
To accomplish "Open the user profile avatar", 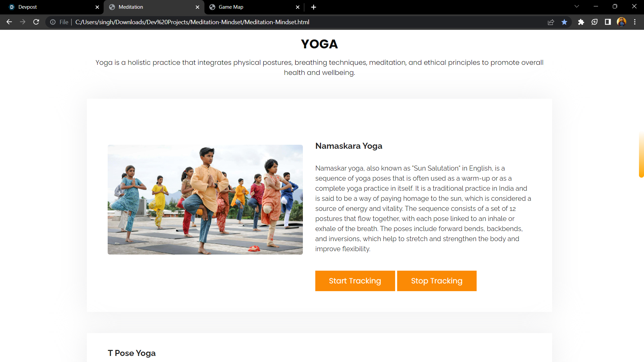I will click(621, 22).
